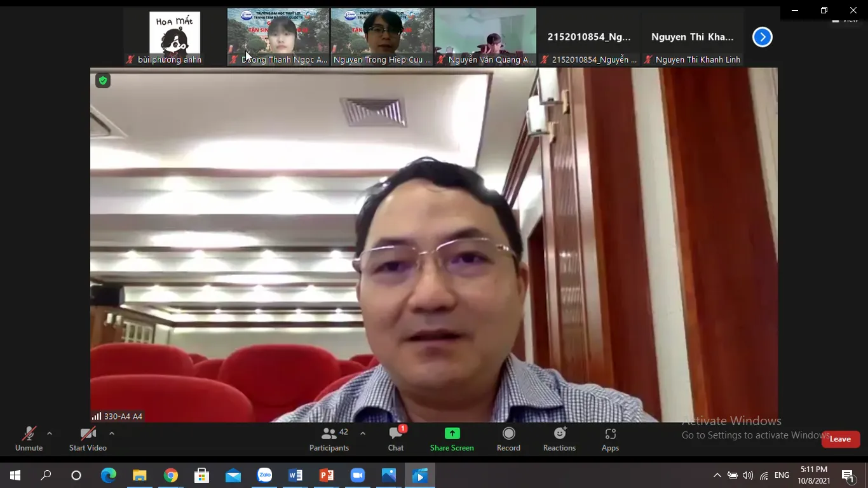Select Nguyen Thi Khanh Linh participant tile
Image resolution: width=868 pixels, height=488 pixels.
(x=692, y=37)
